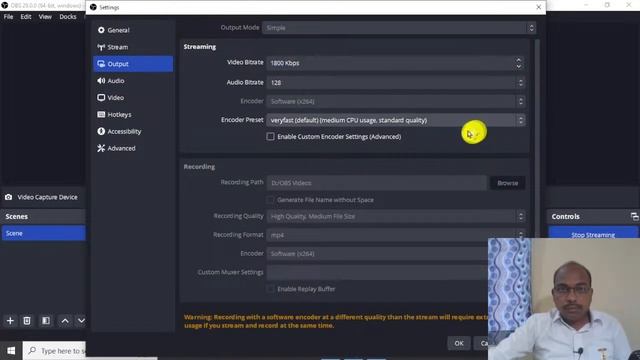Click the Custom Muxer Settings field
The height and width of the screenshot is (360, 640).
(378, 272)
